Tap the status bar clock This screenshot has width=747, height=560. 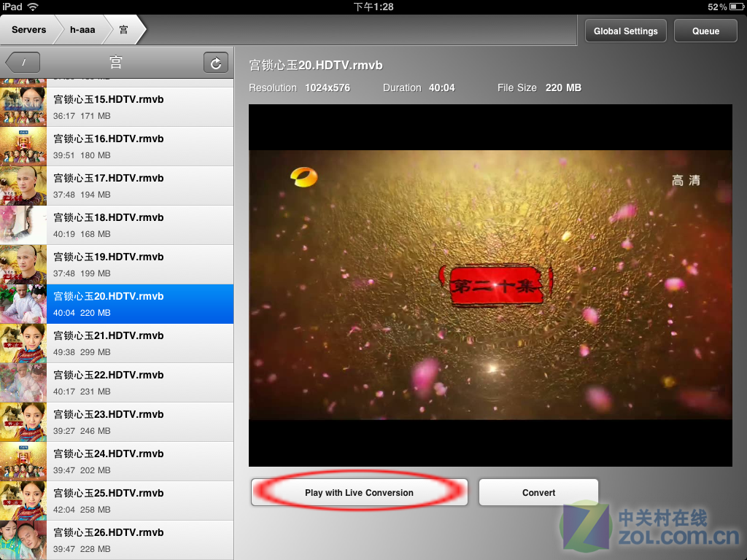pyautogui.click(x=373, y=7)
